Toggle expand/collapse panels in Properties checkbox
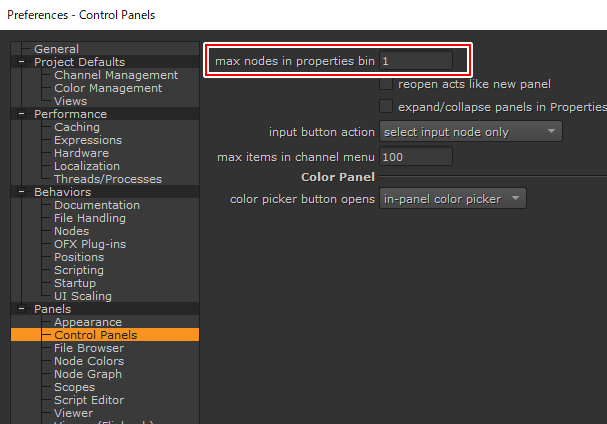Image resolution: width=607 pixels, height=424 pixels. (x=386, y=106)
